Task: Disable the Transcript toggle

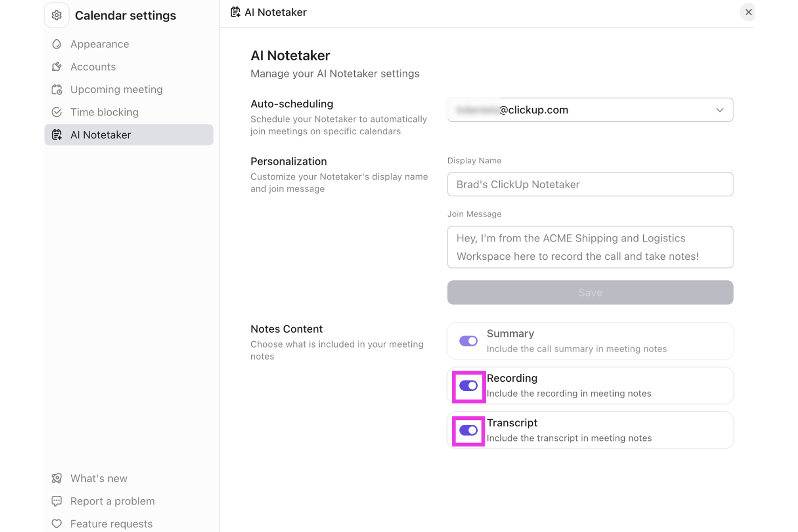Action: click(468, 431)
